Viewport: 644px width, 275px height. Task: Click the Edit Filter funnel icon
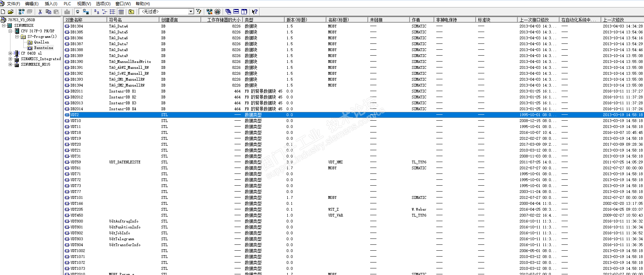point(199,11)
